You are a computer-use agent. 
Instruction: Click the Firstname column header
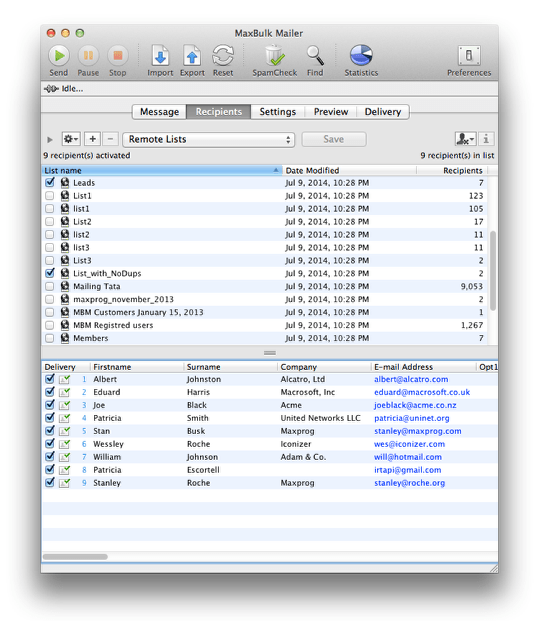137,367
